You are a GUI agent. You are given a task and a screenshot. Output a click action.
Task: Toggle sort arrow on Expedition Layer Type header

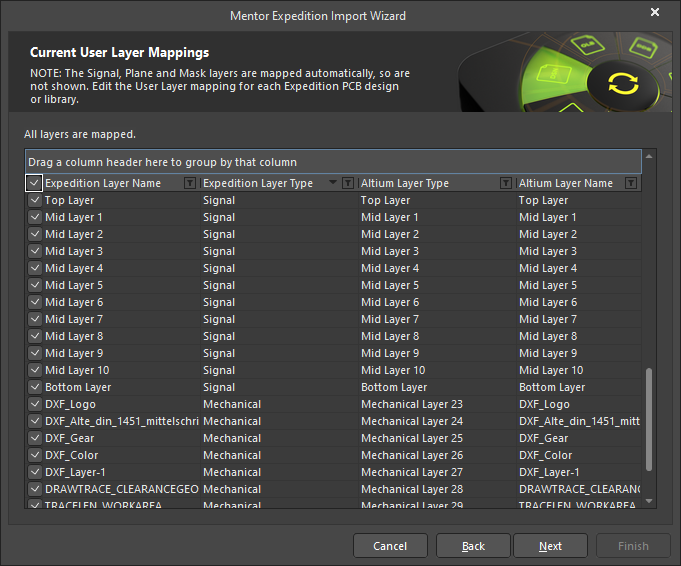pos(333,182)
